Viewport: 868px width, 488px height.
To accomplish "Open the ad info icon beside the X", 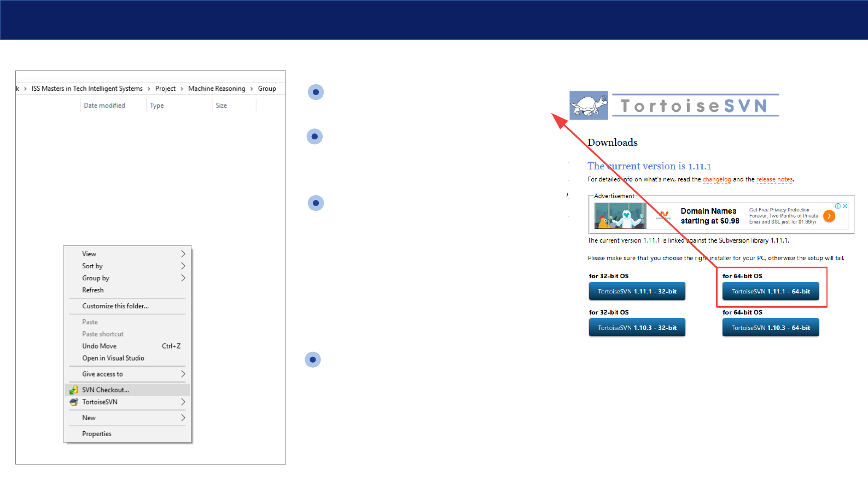I will coord(837,206).
